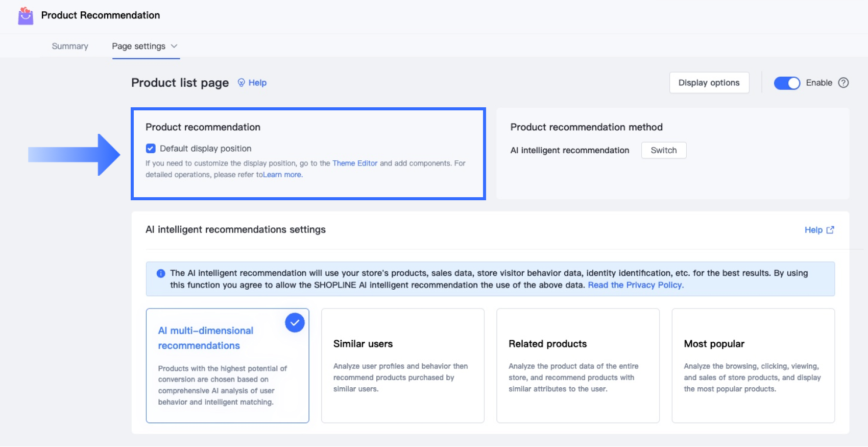Expand the Page settings dropdown chevron
This screenshot has height=447, width=868.
tap(174, 46)
